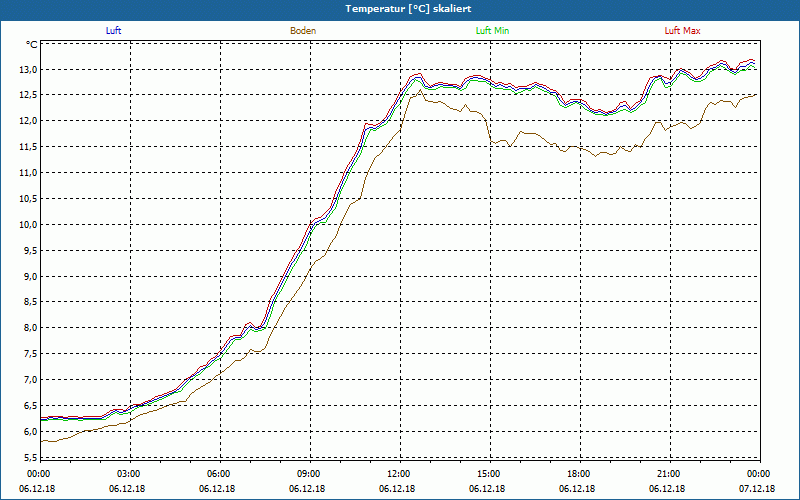Click the '06.12.18' date under 21:00
This screenshot has width=800, height=500.
click(667, 489)
